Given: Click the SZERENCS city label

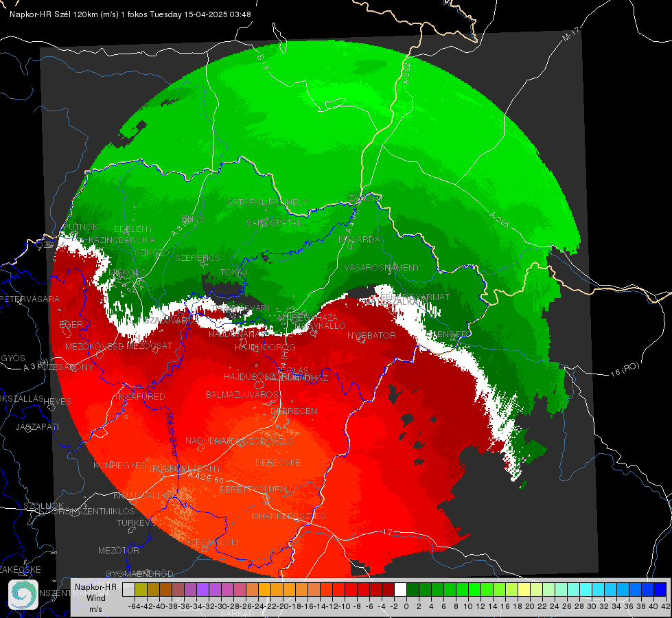Looking at the screenshot, I should 197,257.
